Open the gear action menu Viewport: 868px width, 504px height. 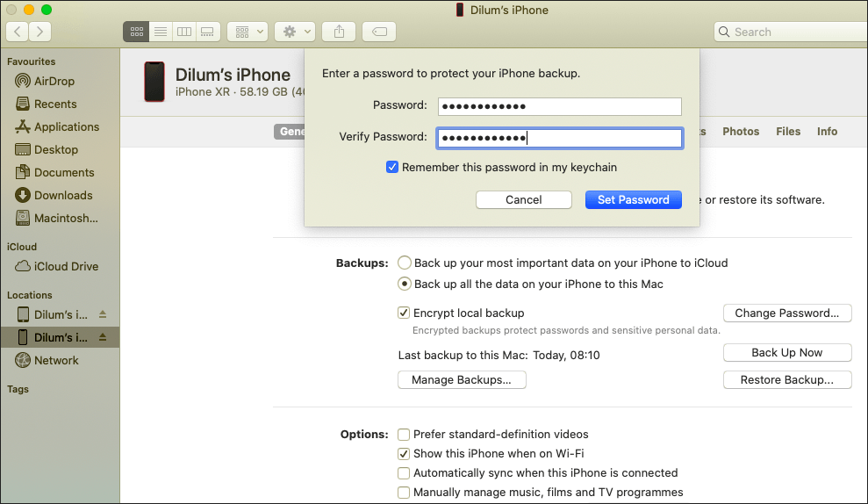click(x=295, y=32)
